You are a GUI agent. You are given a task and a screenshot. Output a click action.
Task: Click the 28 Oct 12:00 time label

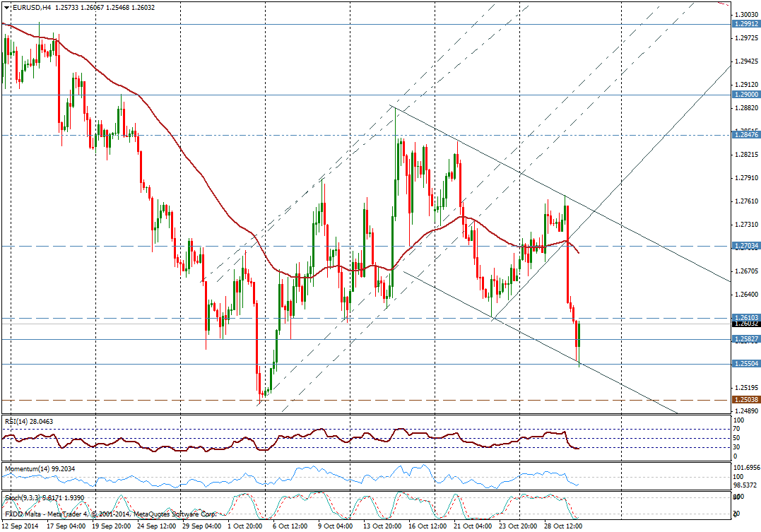point(562,526)
